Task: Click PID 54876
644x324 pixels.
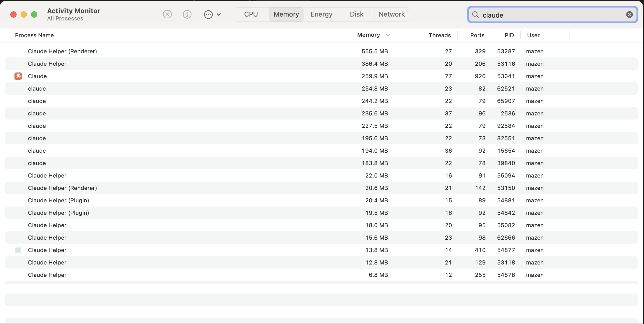Action: click(506, 275)
